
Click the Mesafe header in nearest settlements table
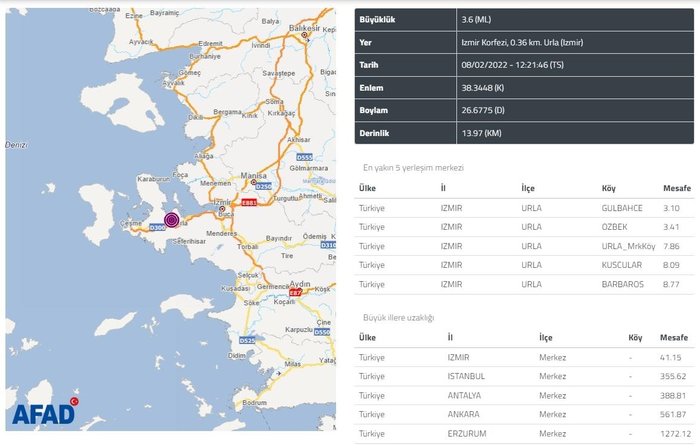point(676,188)
